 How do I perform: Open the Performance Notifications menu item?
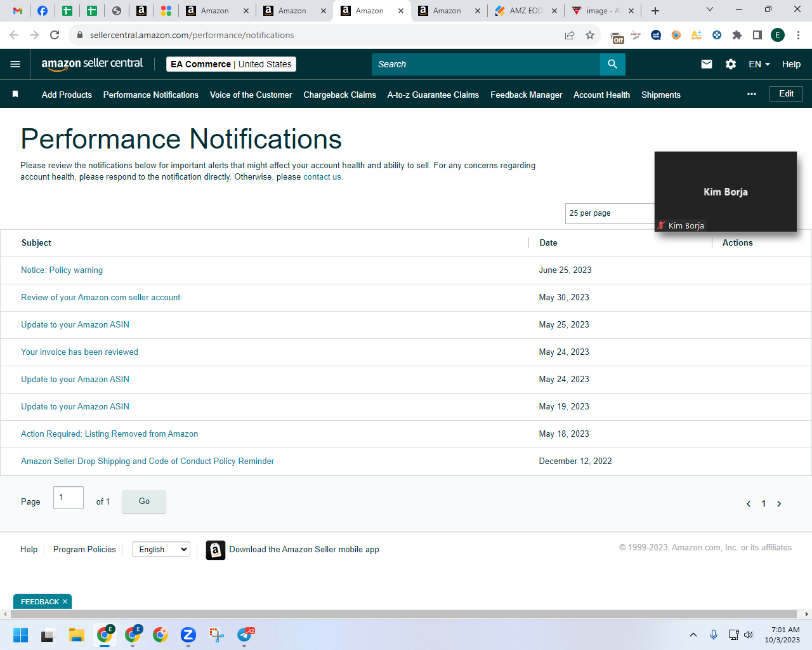151,95
